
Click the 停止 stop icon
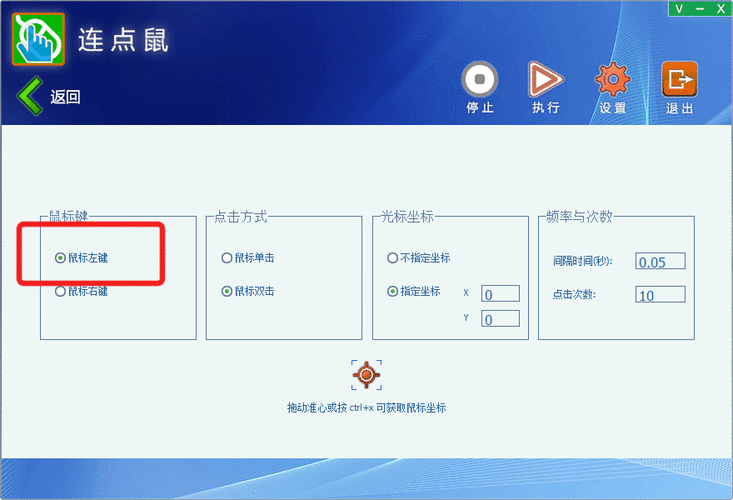tap(480, 79)
